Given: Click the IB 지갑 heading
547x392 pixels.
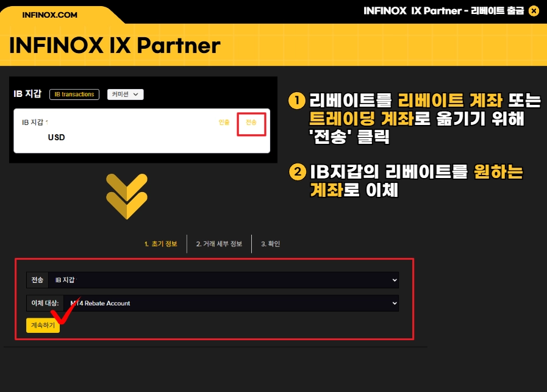Looking at the screenshot, I should point(27,94).
